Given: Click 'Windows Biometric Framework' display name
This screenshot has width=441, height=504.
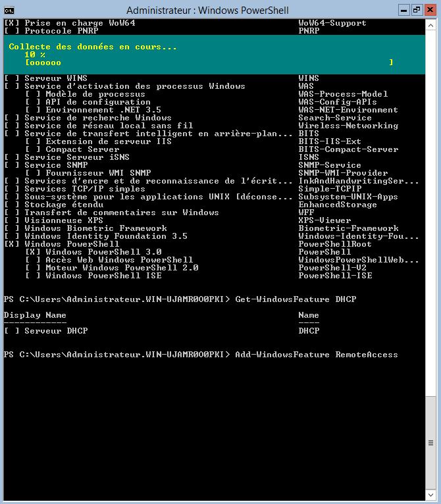Looking at the screenshot, I should [x=95, y=228].
